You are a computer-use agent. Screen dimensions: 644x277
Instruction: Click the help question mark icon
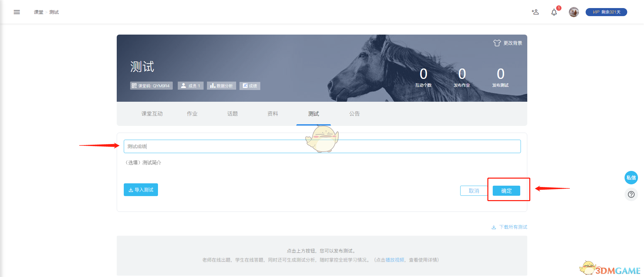tap(631, 194)
